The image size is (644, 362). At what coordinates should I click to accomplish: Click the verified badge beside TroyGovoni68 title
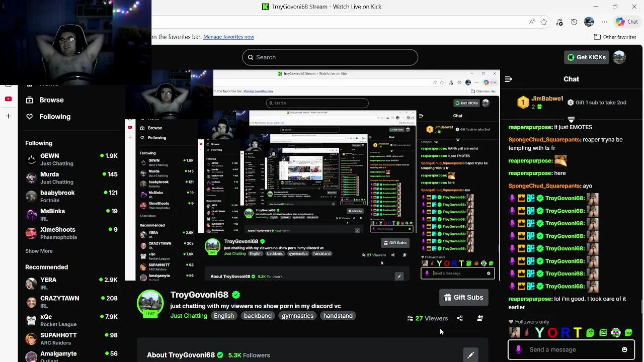236,295
